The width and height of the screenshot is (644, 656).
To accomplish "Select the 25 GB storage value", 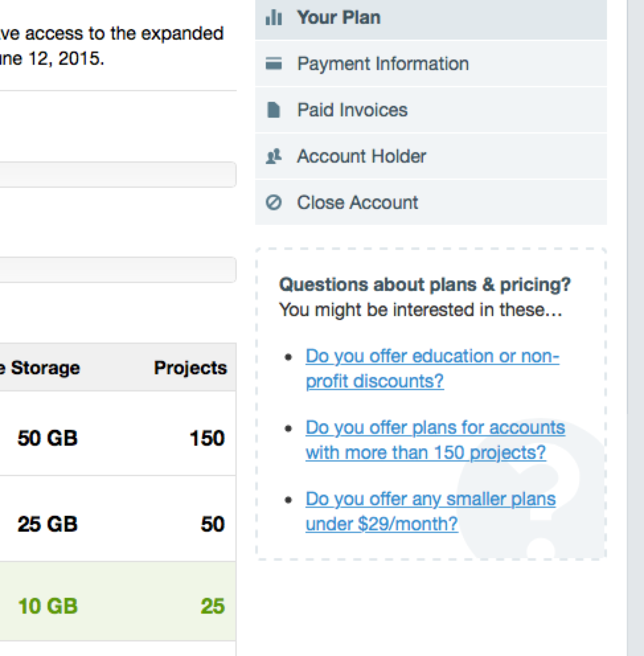I will (47, 523).
